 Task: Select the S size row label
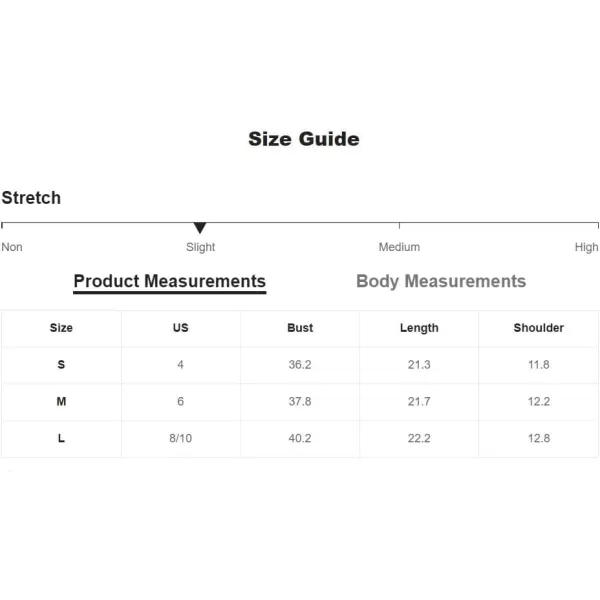tap(61, 365)
